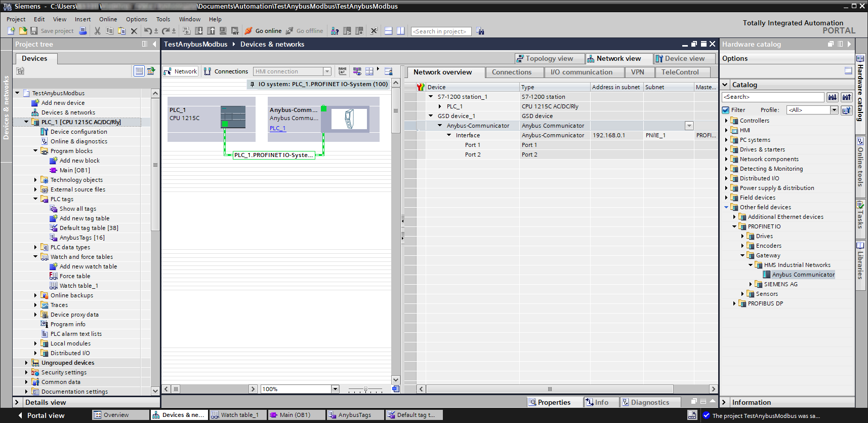Image resolution: width=868 pixels, height=423 pixels.
Task: Click the Cut scissors icon
Action: coord(98,31)
